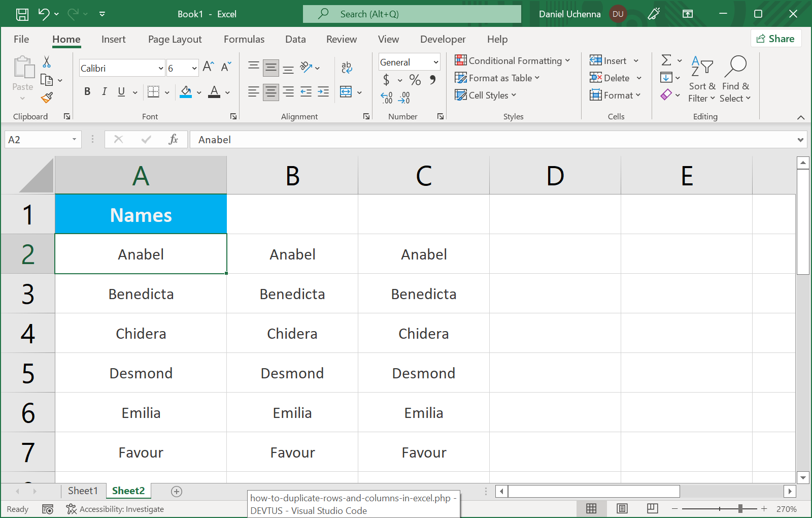Click the Search (Alt+Q) box

tap(412, 14)
